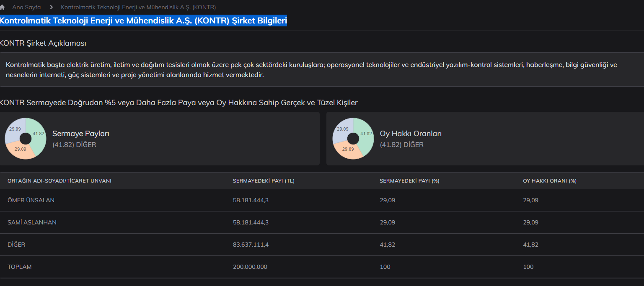Viewport: 644px width, 286px height.
Task: Click the SERMAYEDEKİ PAYI (%) column header
Action: point(409,181)
